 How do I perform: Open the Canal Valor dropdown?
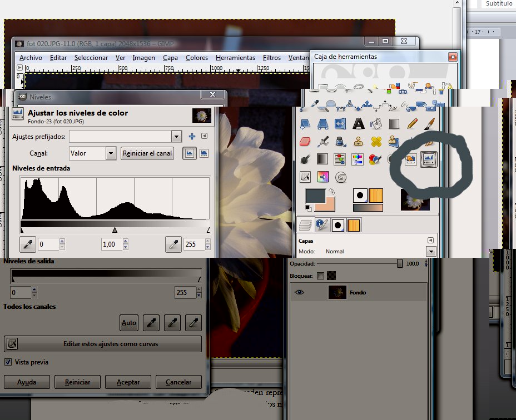(111, 153)
